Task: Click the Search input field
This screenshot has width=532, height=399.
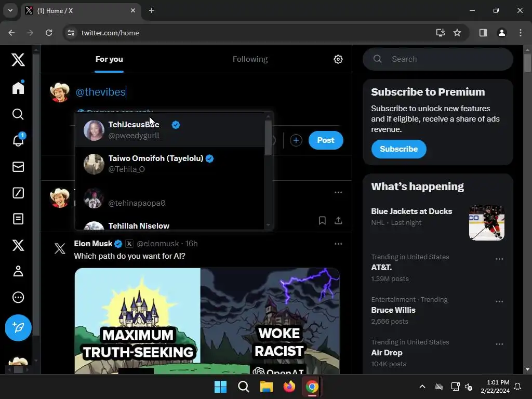Action: coord(437,59)
